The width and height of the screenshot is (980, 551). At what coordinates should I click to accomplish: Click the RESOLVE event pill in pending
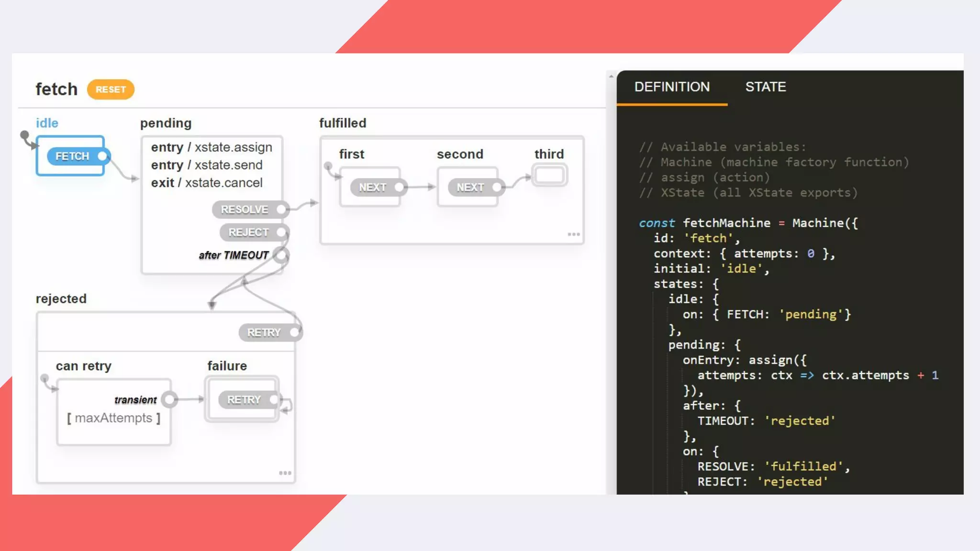coord(245,209)
